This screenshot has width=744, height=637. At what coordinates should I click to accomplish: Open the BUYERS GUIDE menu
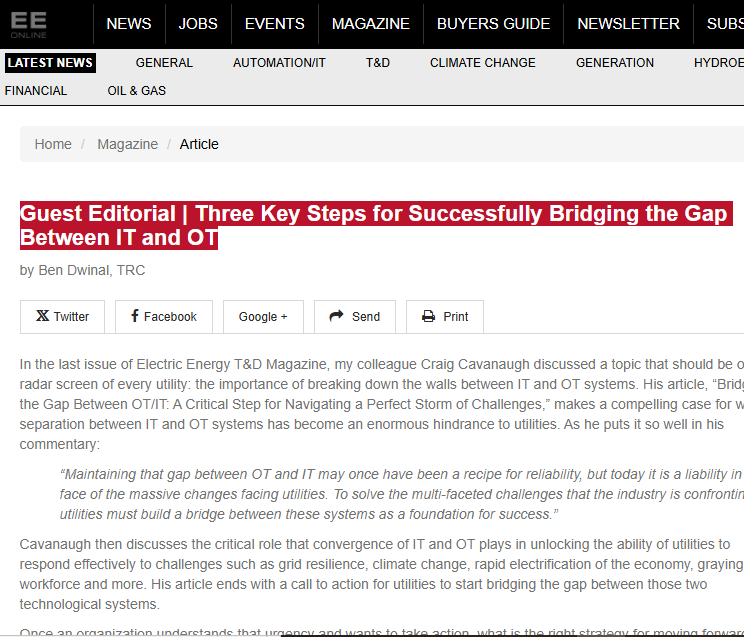[493, 24]
